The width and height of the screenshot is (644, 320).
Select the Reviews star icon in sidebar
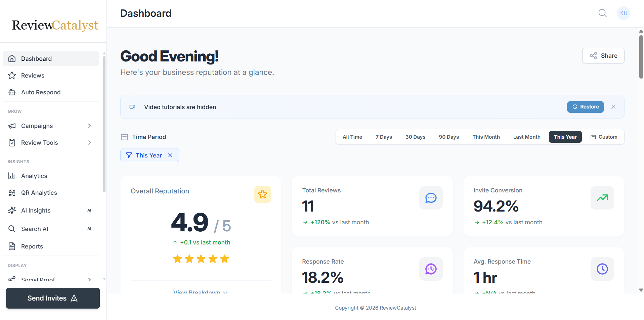tap(12, 75)
